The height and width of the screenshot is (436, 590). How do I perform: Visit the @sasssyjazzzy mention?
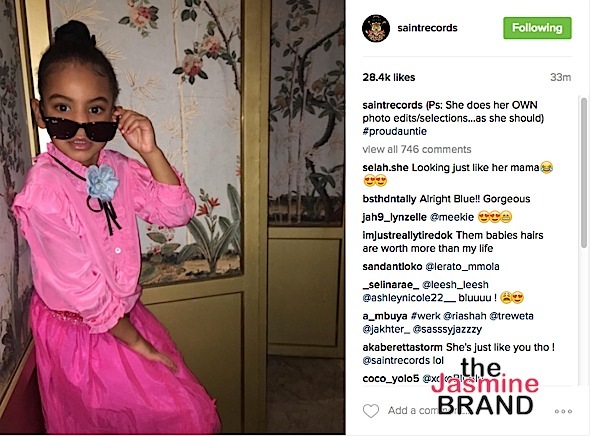click(x=447, y=330)
